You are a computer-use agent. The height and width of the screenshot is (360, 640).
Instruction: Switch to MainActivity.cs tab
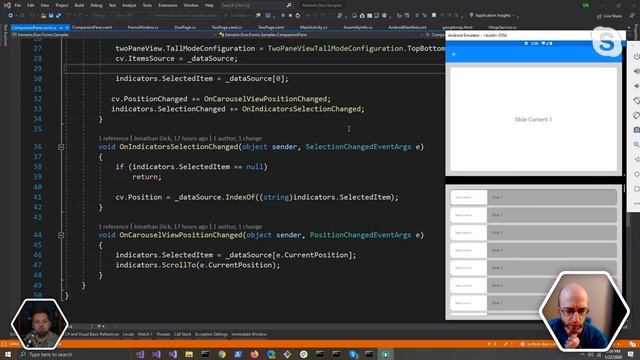pos(313,27)
